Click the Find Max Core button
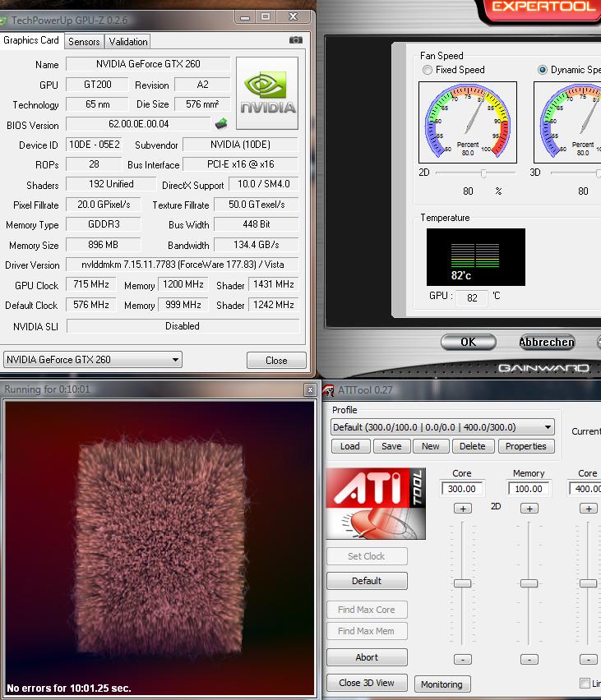This screenshot has height=700, width=601. click(367, 610)
